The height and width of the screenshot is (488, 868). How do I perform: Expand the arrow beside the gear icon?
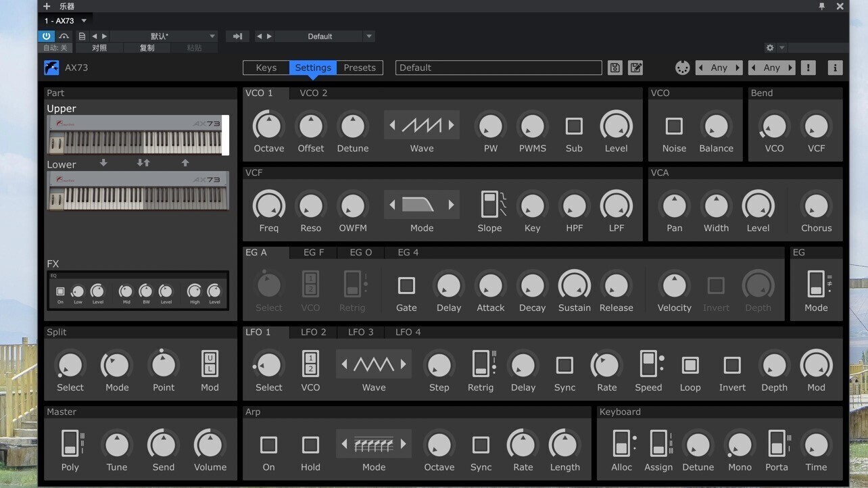[x=782, y=48]
